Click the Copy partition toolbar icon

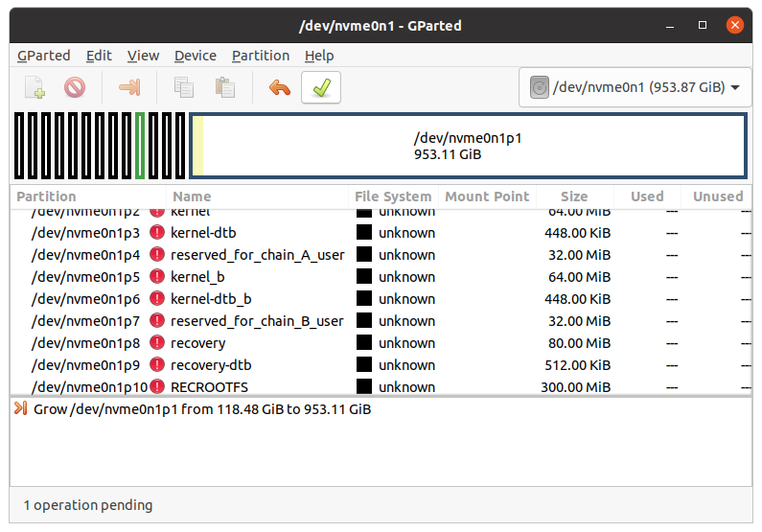(184, 88)
